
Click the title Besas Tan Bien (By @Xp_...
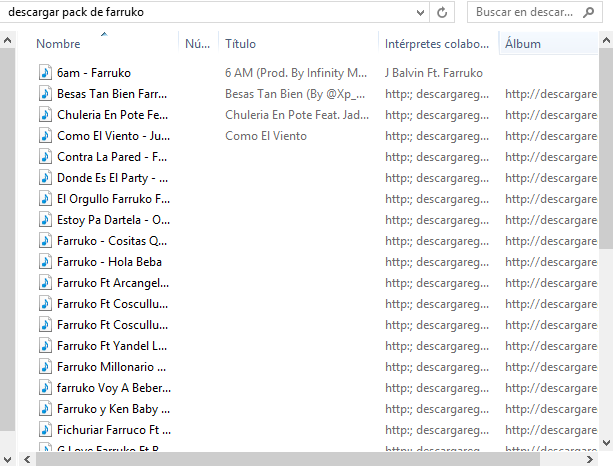tap(295, 94)
